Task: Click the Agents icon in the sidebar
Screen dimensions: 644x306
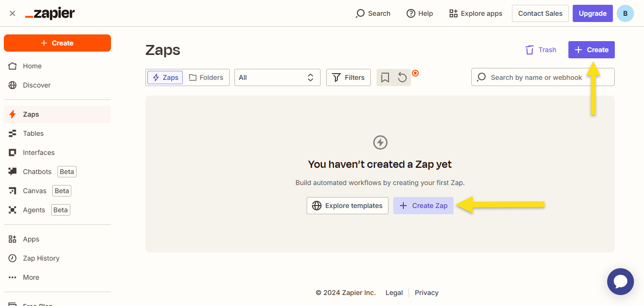Action: [x=13, y=210]
